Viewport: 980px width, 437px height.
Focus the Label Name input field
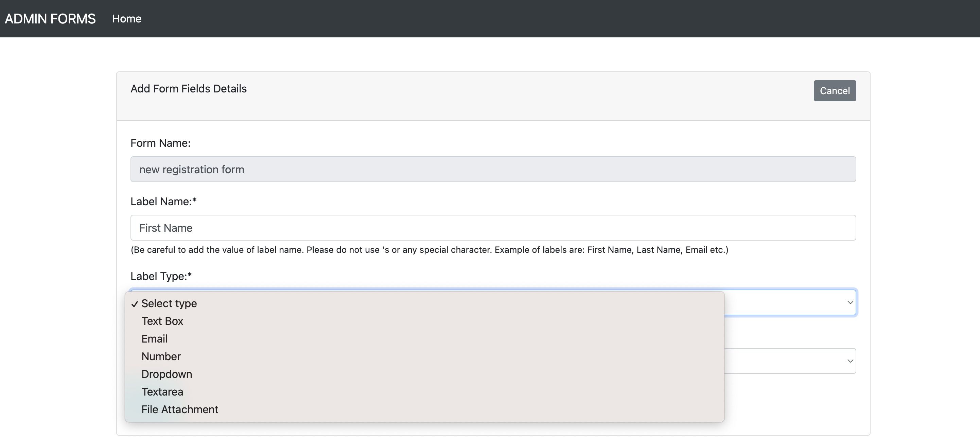(493, 227)
